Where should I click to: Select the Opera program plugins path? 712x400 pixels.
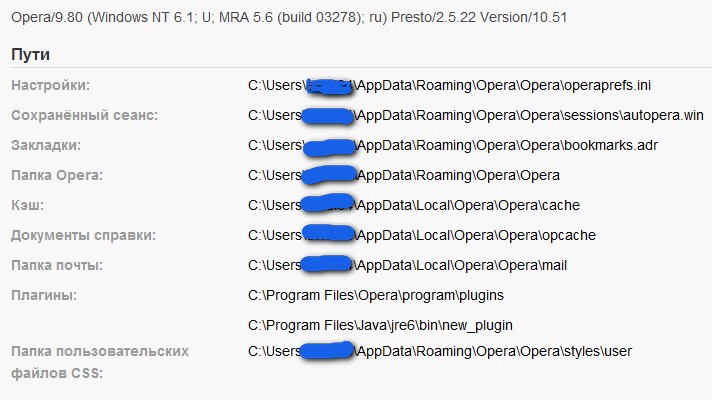point(376,295)
